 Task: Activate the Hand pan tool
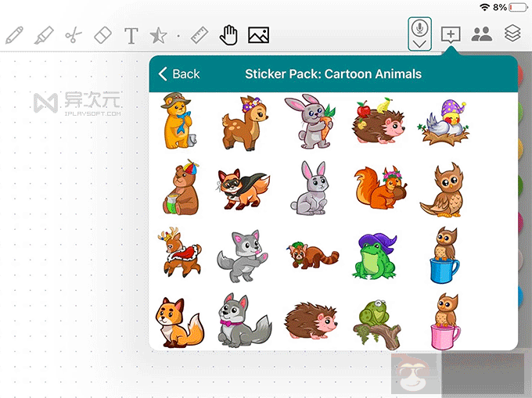tap(228, 34)
